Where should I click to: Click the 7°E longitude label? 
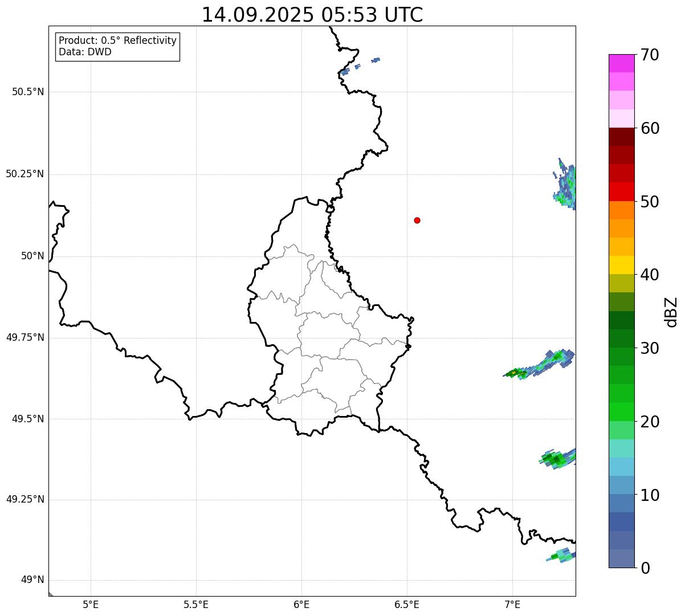pyautogui.click(x=512, y=604)
